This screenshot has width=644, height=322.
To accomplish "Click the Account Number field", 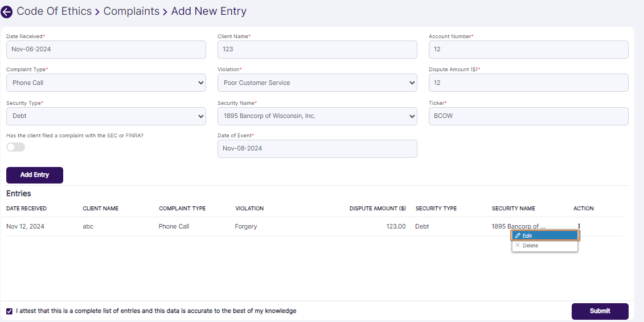I will (528, 50).
